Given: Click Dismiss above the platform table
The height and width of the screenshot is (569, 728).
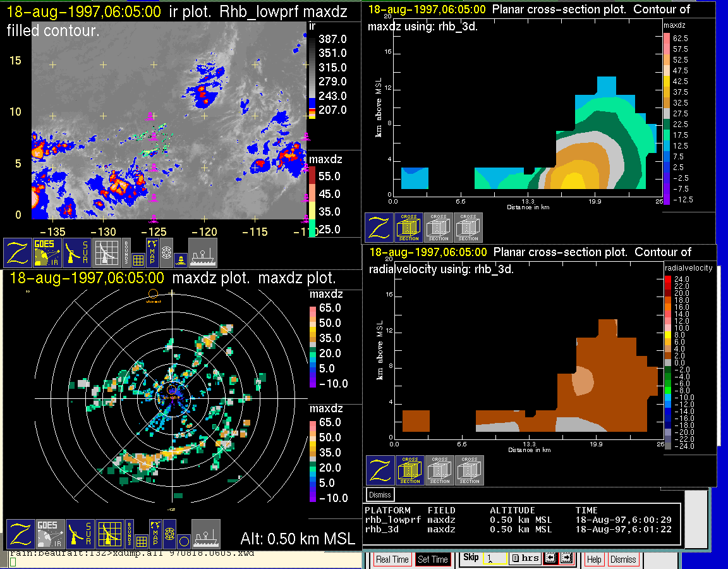Looking at the screenshot, I should 380,494.
